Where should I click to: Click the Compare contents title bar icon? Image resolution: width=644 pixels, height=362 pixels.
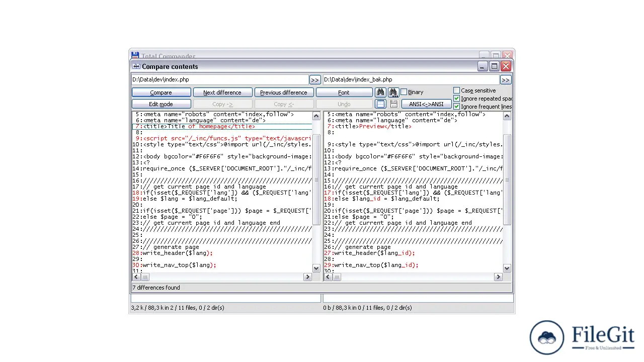click(x=136, y=66)
